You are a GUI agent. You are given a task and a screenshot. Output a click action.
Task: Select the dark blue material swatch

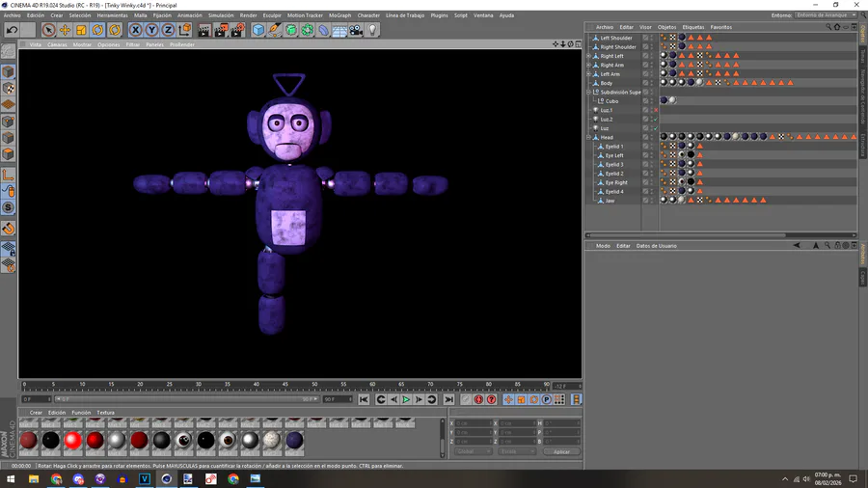294,441
